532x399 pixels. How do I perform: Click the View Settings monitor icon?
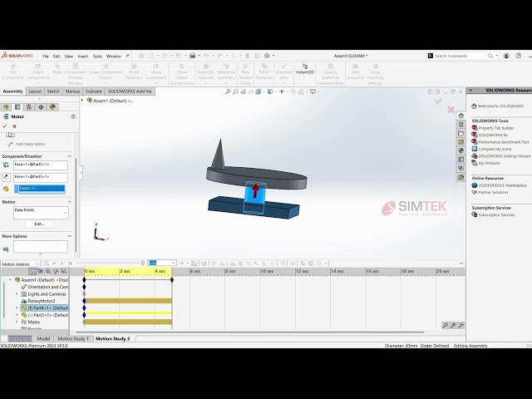pyautogui.click(x=313, y=91)
